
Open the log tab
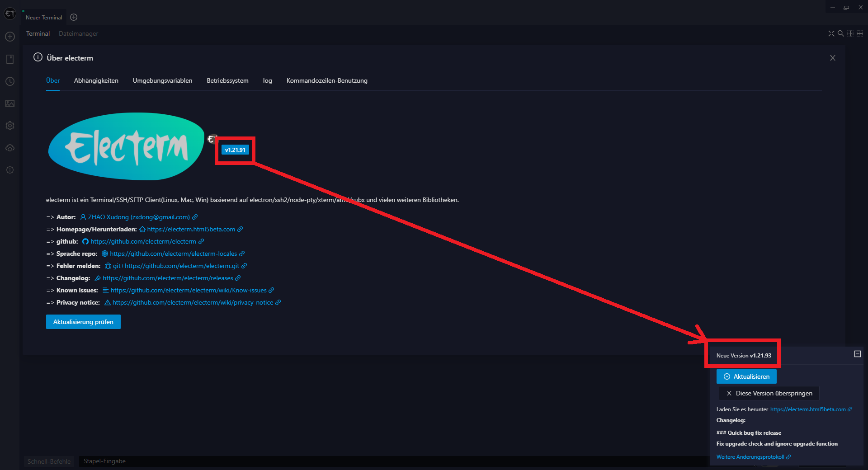[268, 80]
